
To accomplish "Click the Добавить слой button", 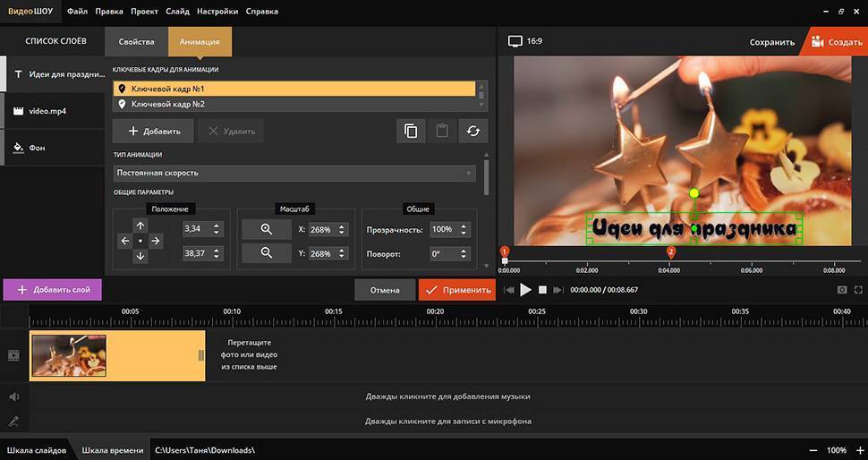I will [x=53, y=290].
